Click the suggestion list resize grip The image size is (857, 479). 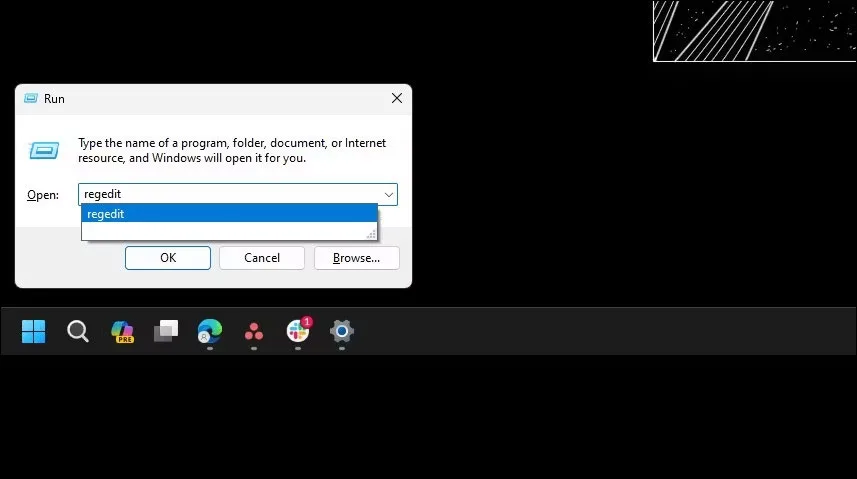point(372,235)
